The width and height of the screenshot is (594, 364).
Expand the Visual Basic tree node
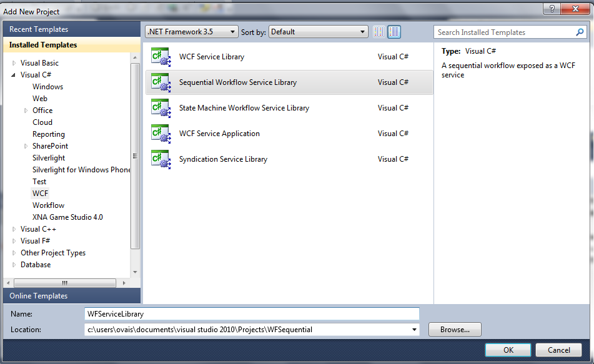[14, 63]
